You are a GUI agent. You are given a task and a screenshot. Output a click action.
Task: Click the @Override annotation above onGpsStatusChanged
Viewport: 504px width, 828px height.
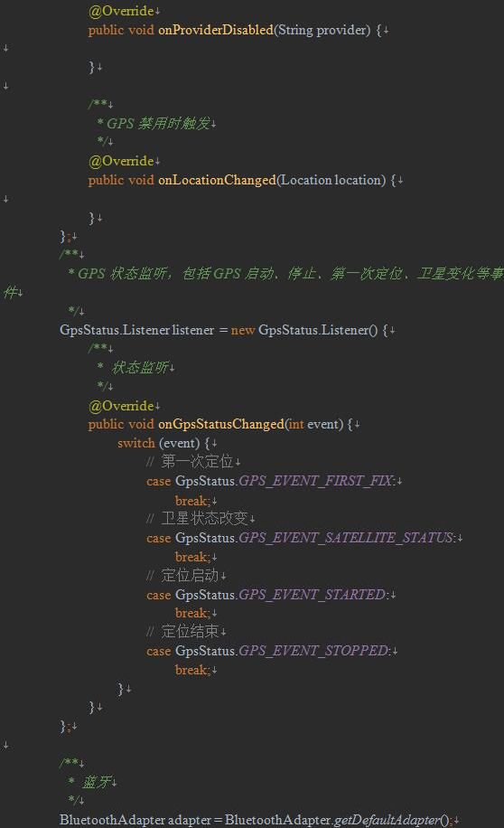(121, 406)
